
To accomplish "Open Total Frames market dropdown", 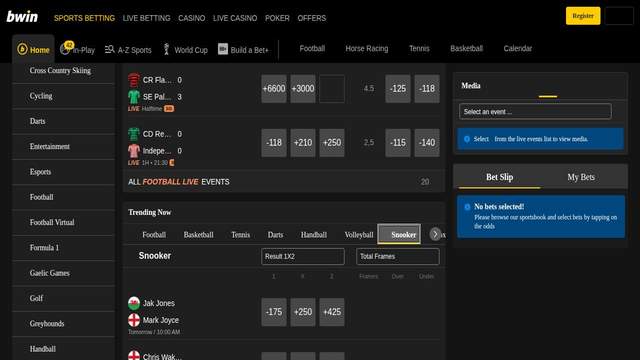I will (x=398, y=257).
